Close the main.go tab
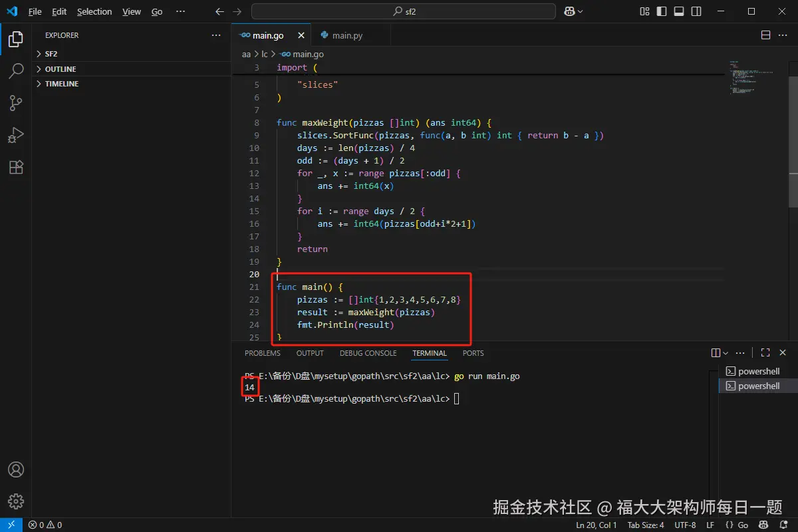The image size is (798, 532). coord(301,35)
